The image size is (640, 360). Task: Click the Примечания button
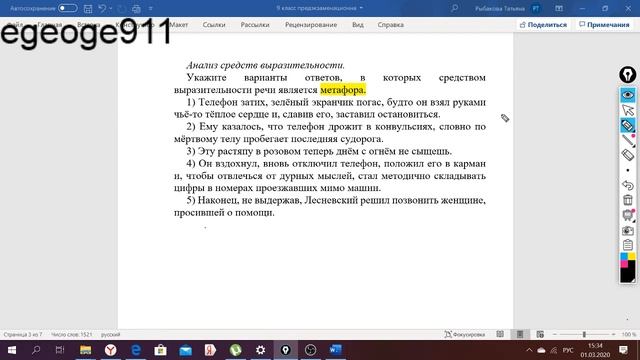coord(604,25)
